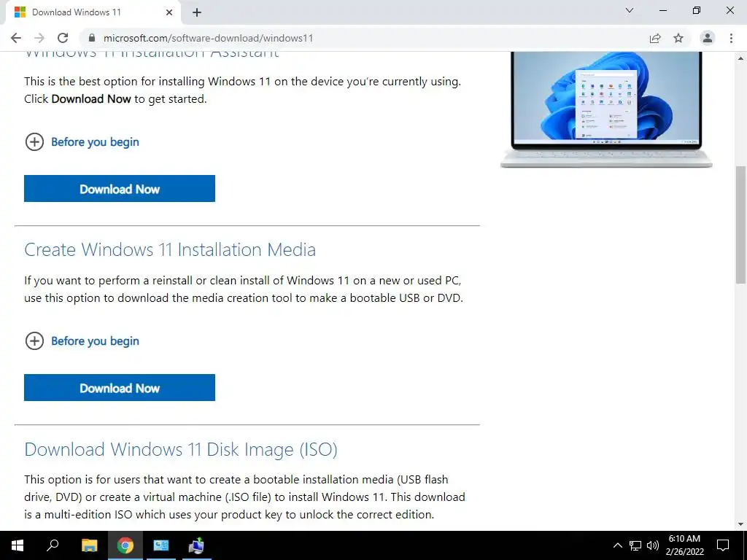Click the Windows 11 laptop image

pos(606,109)
